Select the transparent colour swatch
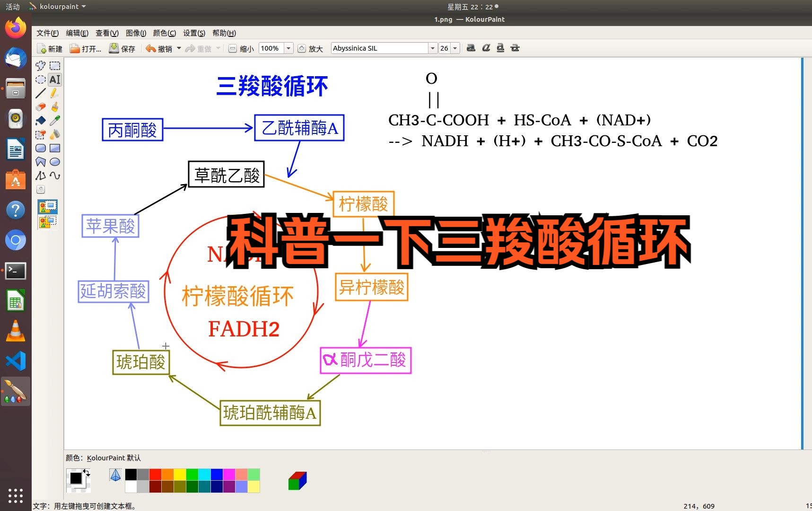The height and width of the screenshot is (511, 812). pos(115,475)
